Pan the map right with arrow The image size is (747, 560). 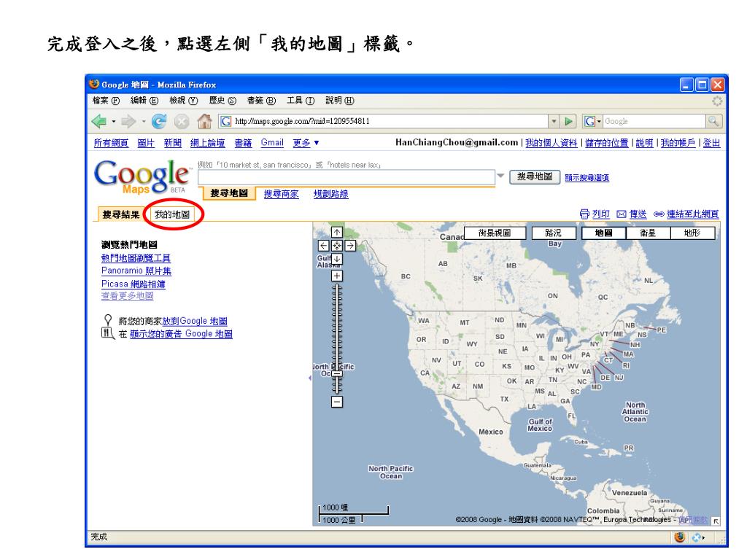coord(350,246)
